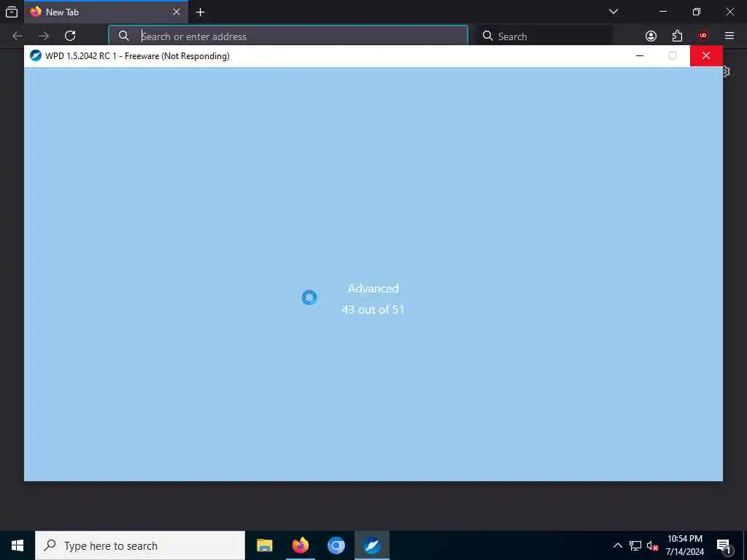Image resolution: width=747 pixels, height=560 pixels.
Task: Go forward one page in Firefox
Action: (44, 36)
